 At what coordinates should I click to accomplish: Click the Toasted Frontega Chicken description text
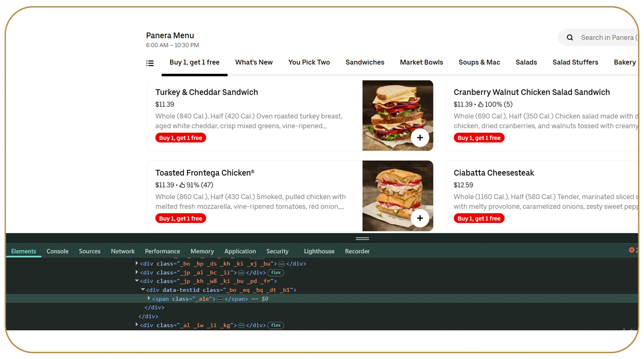250,202
